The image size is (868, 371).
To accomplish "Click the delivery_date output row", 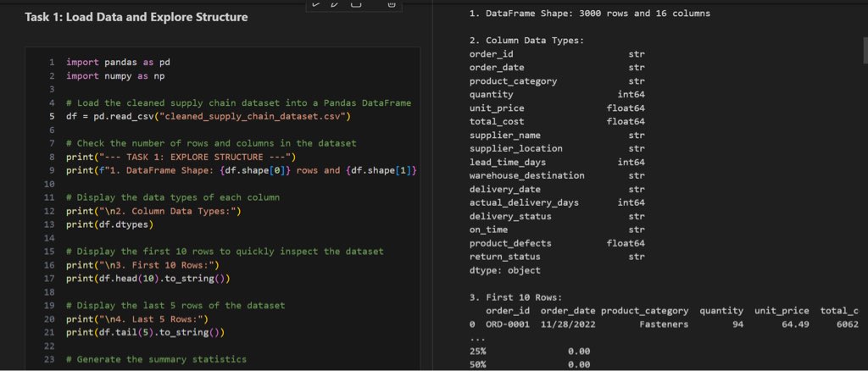I will pos(557,189).
